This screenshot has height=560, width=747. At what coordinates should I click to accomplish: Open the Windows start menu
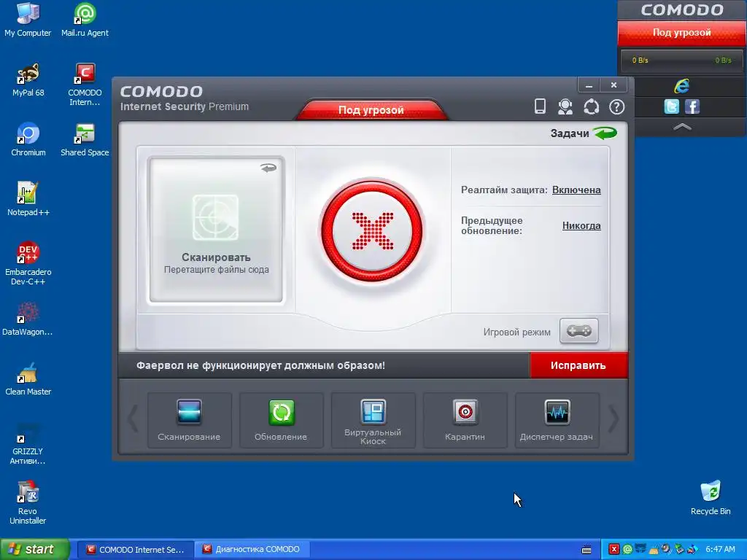coord(35,549)
